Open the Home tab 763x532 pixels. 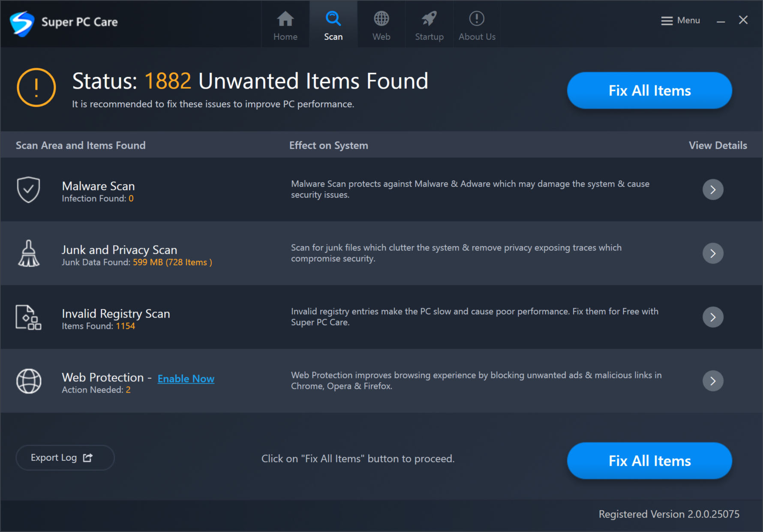tap(285, 25)
